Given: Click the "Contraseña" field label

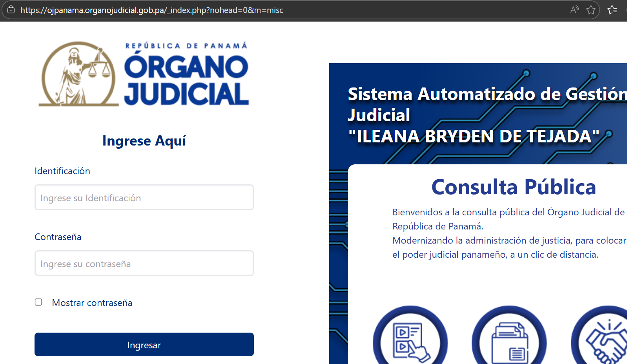Looking at the screenshot, I should (58, 237).
